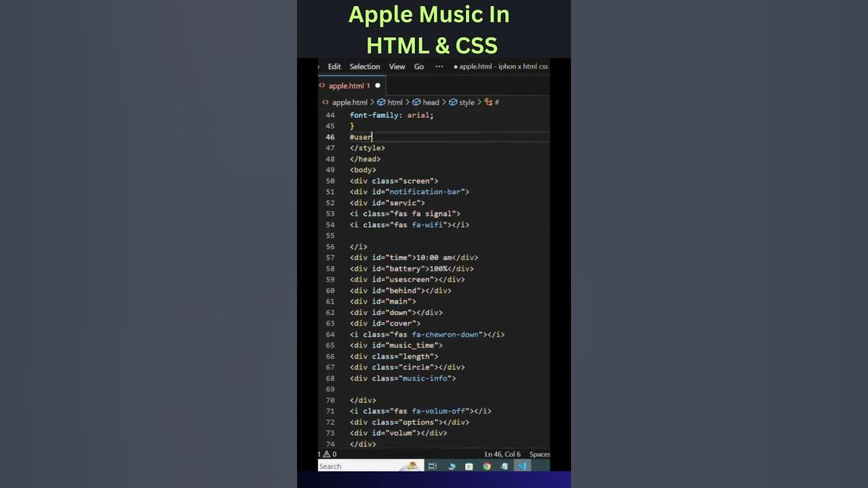
Task: Click 'options' class on line 72
Action: [x=418, y=422]
